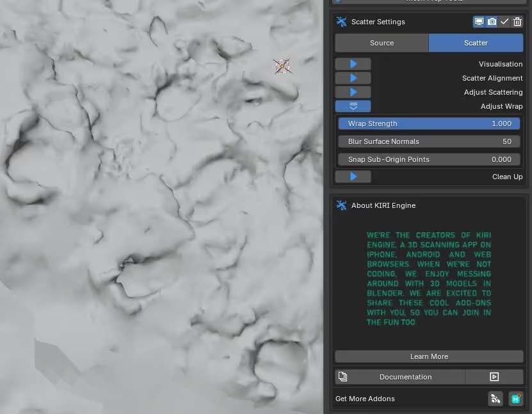
Task: Select the Scatter tab
Action: pyautogui.click(x=476, y=43)
